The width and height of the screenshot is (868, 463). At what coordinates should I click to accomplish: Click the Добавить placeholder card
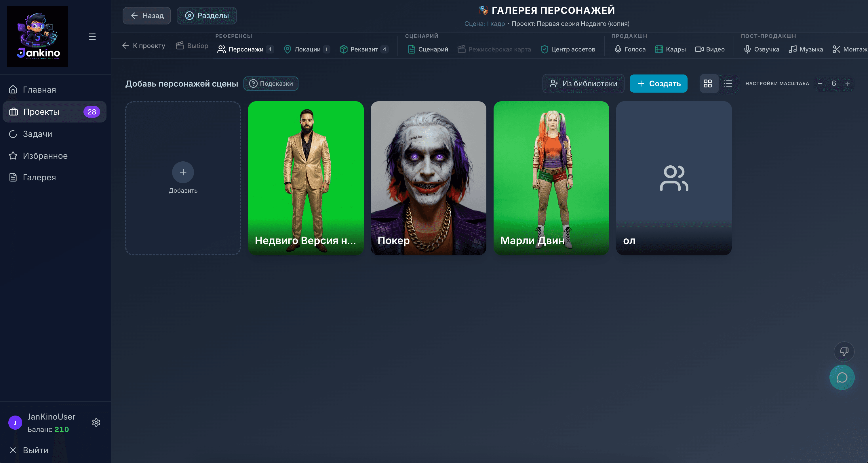pos(183,178)
